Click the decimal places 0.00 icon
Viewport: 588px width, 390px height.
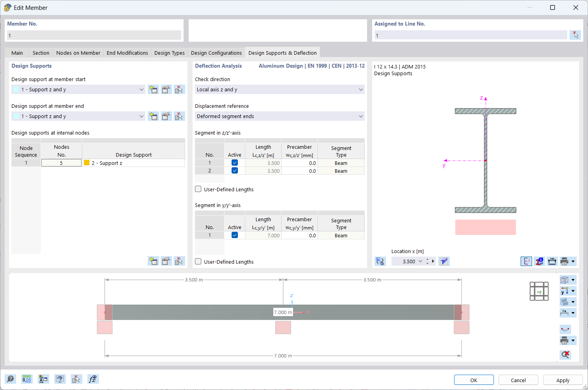(27, 379)
